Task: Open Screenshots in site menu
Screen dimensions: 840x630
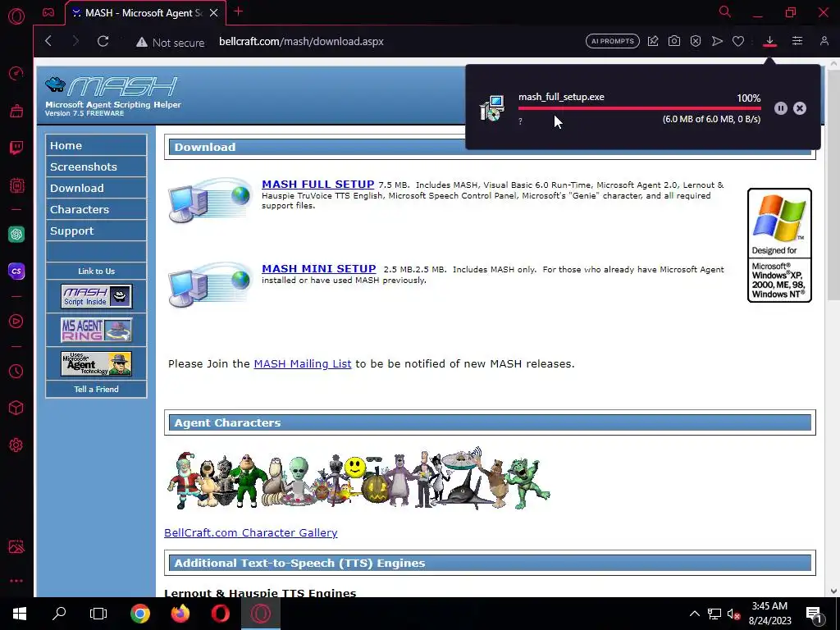Action: pos(97,167)
